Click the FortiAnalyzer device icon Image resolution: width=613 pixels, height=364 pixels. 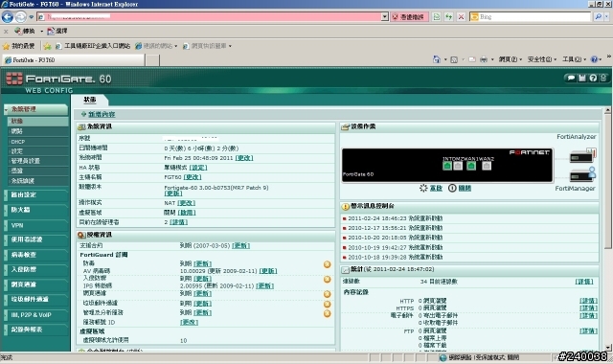pos(583,155)
